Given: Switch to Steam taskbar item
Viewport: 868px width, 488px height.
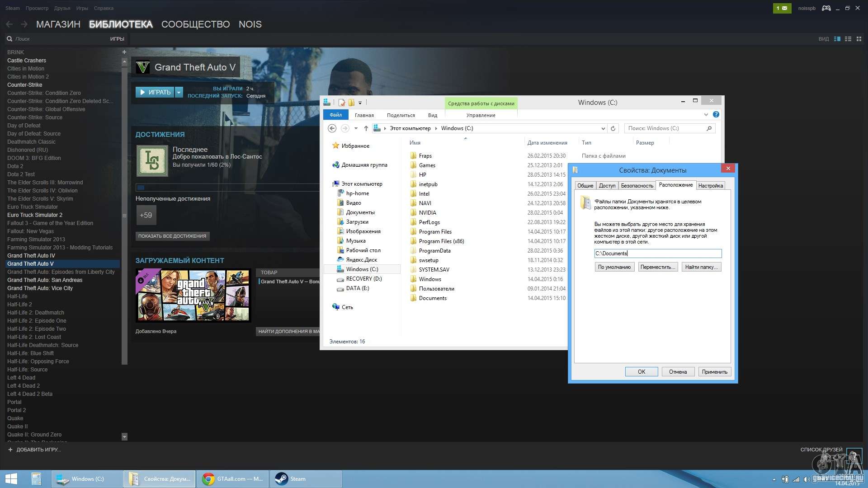Looking at the screenshot, I should [x=306, y=479].
